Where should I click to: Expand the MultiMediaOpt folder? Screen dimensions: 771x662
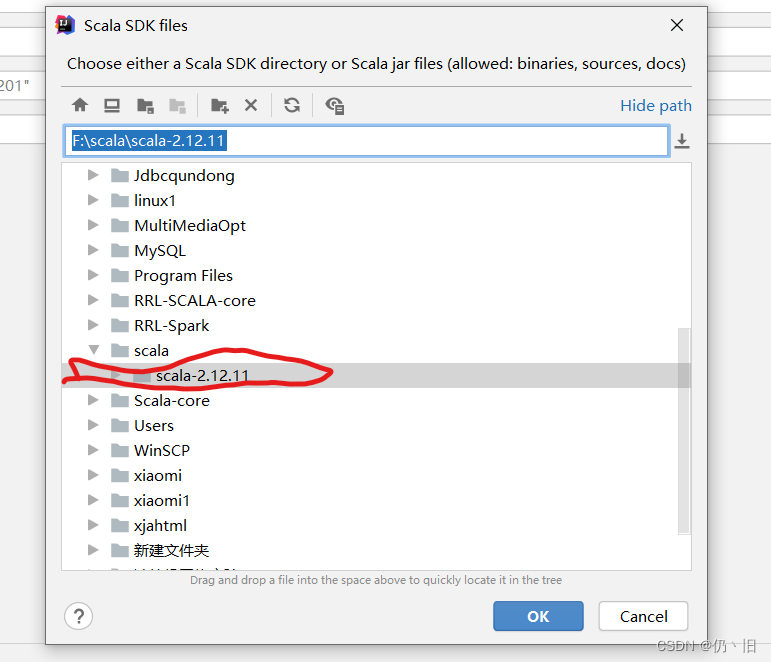pyautogui.click(x=93, y=225)
